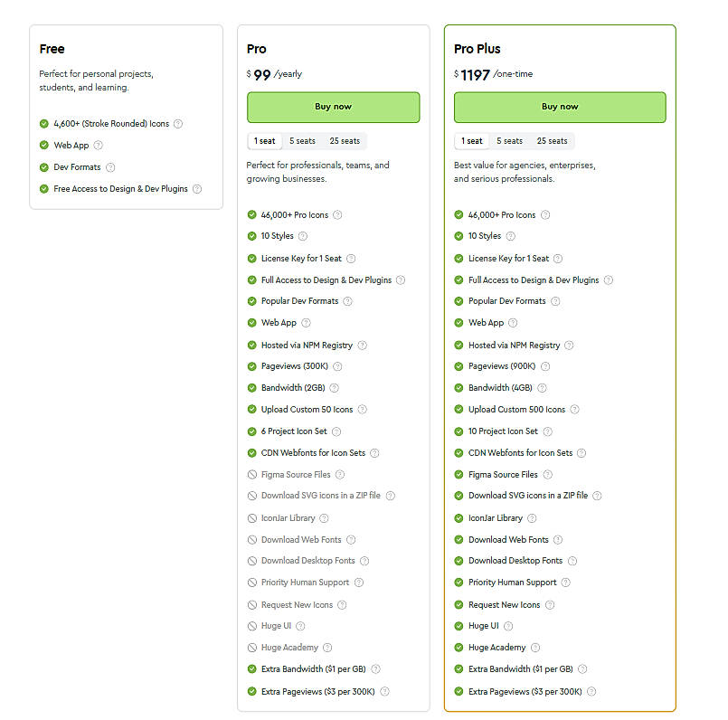The width and height of the screenshot is (728, 720).
Task: Open help icon beside Free plan Web App
Action: coord(98,145)
